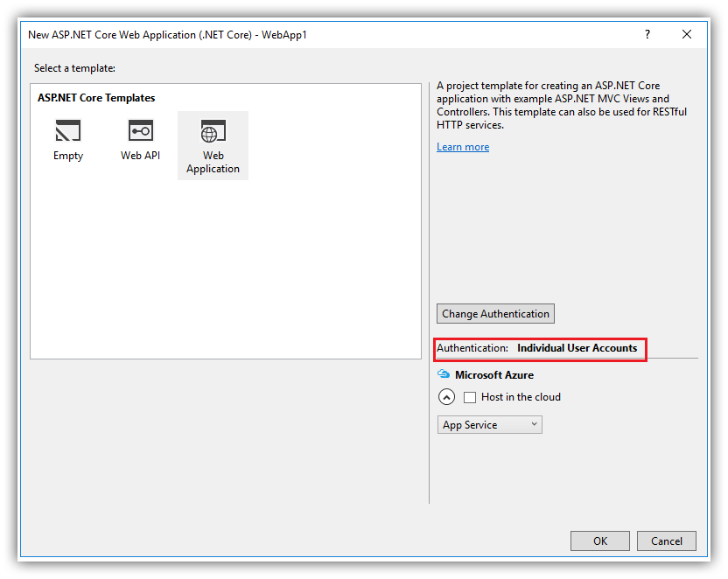This screenshot has width=728, height=579.
Task: Click the Select a template label
Action: [74, 68]
